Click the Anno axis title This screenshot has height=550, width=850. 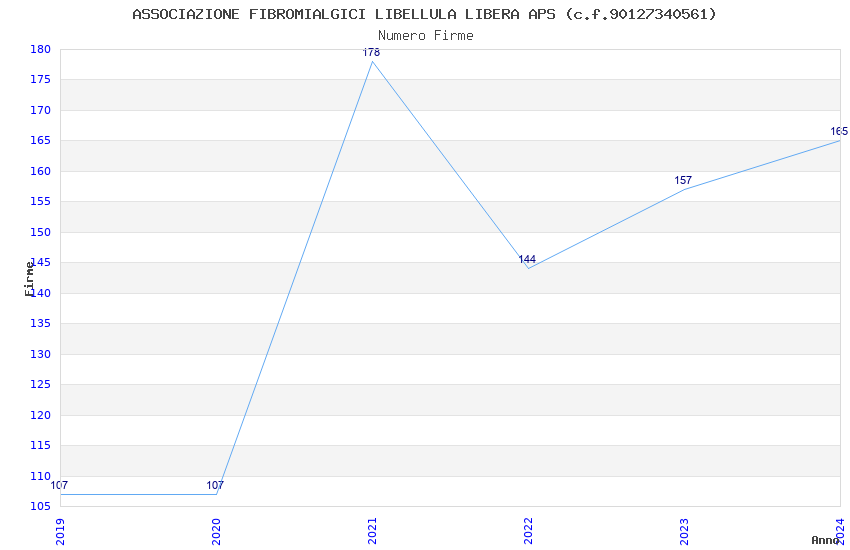(825, 540)
